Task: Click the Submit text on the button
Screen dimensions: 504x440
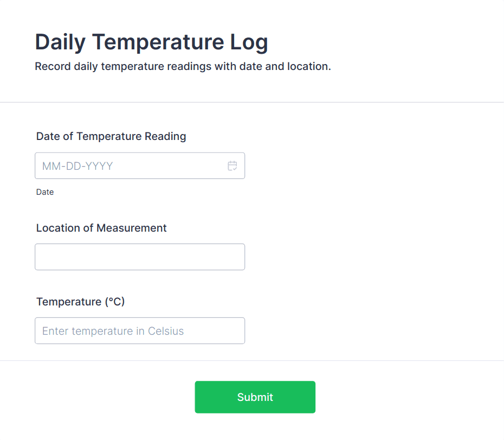Action: [x=255, y=397]
